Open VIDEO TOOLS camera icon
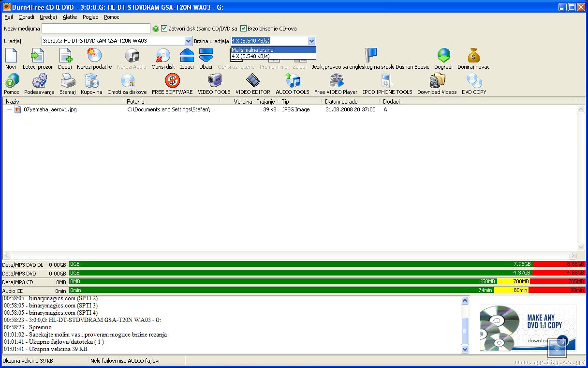 click(214, 80)
